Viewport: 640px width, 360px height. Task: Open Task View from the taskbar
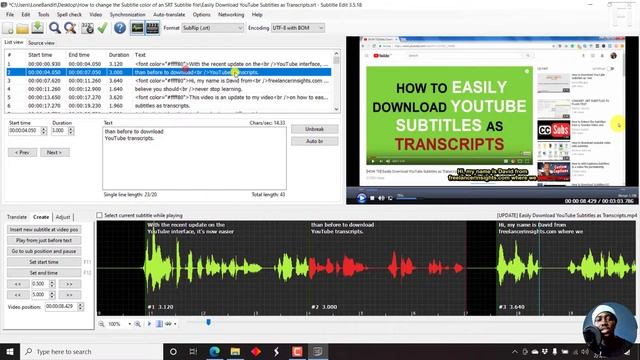point(193,351)
